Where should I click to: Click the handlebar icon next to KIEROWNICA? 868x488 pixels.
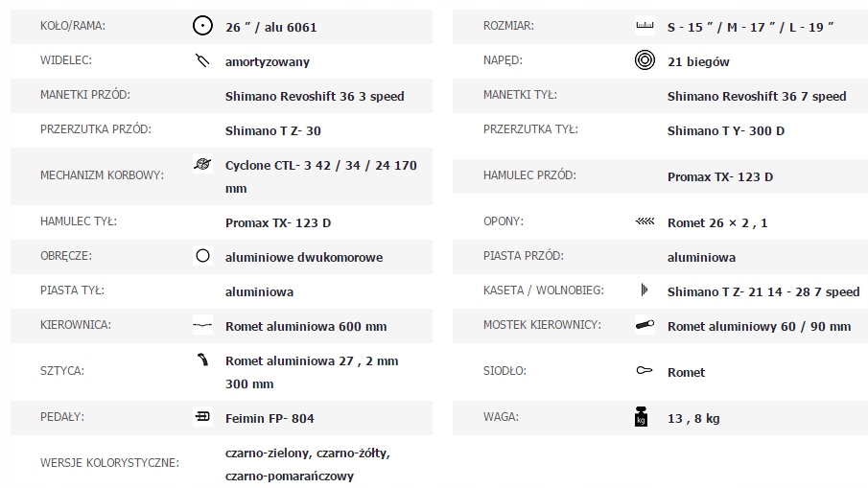pos(201,325)
